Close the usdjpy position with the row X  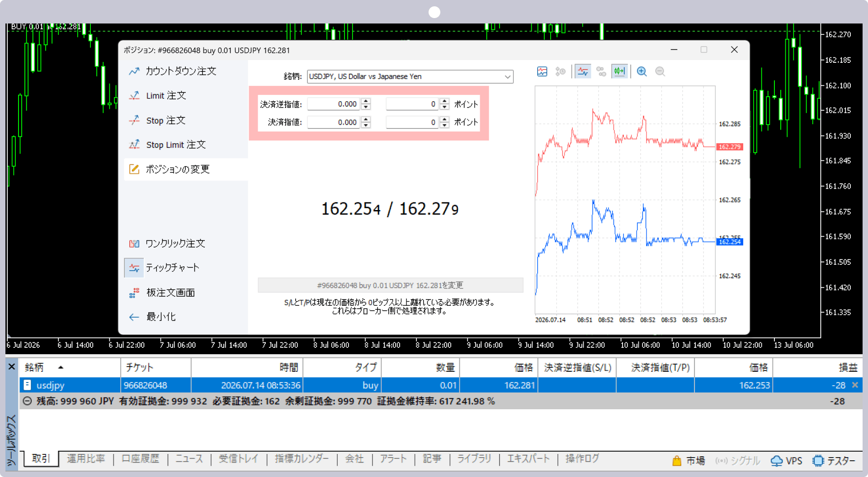[855, 385]
